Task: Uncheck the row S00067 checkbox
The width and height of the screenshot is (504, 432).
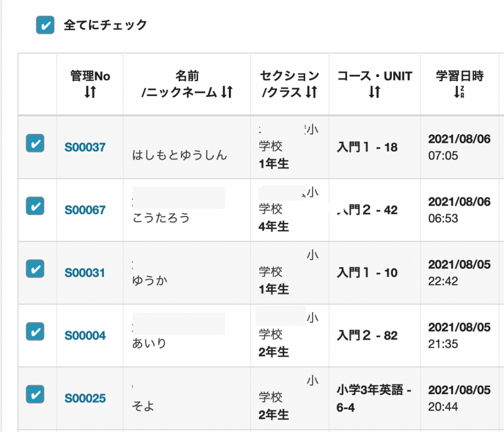Action: (35, 206)
